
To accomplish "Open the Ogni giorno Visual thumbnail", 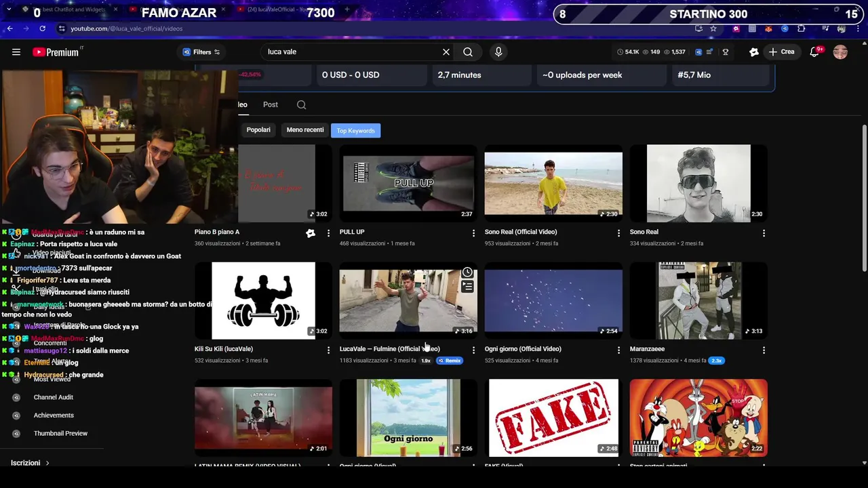I will pos(408,418).
